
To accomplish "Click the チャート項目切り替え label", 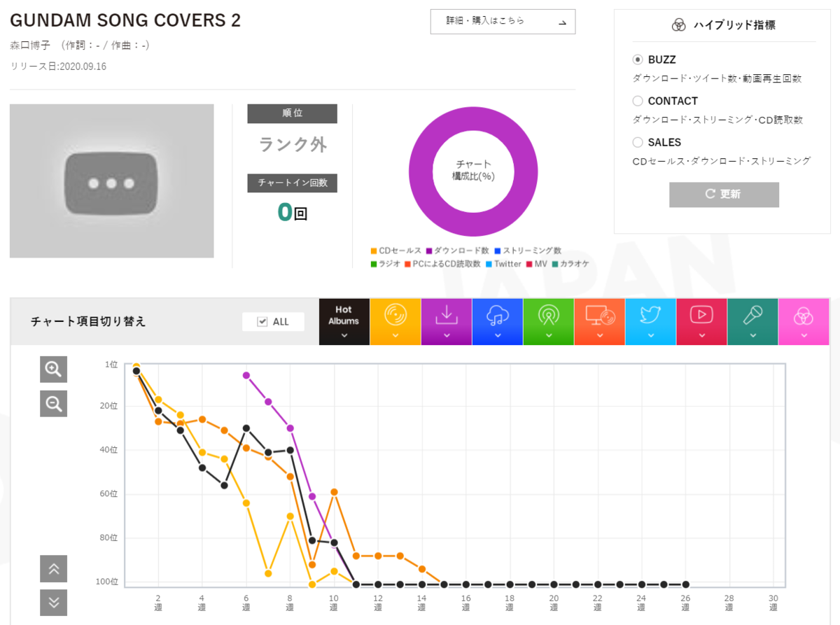I will (88, 321).
